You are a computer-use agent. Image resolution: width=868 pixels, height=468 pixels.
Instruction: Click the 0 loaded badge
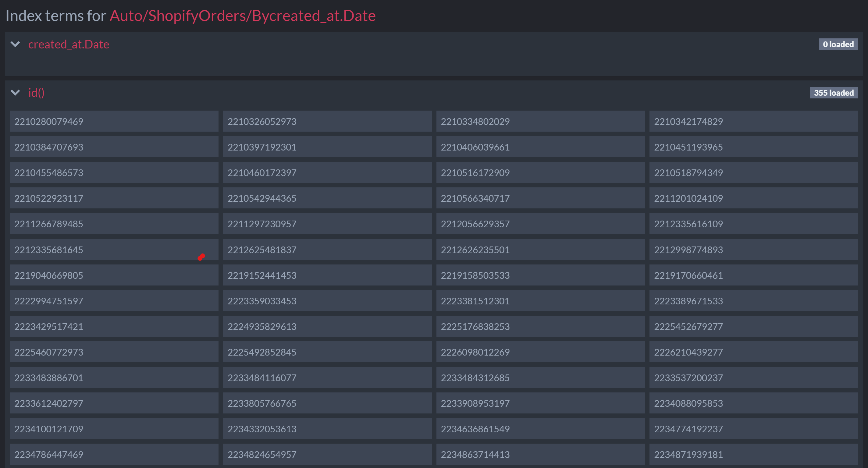tap(838, 44)
